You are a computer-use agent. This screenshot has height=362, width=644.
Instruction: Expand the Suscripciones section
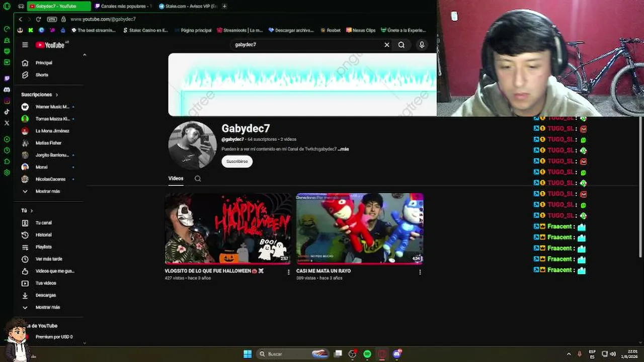39,95
